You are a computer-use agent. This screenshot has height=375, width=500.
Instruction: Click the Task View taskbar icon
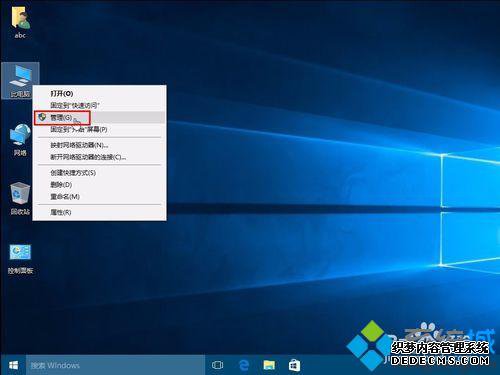[217, 365]
